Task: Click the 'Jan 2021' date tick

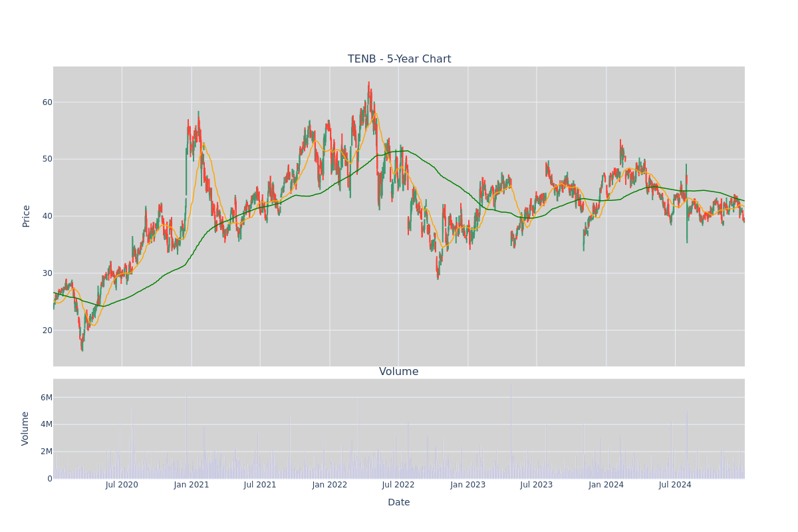Action: pyautogui.click(x=192, y=485)
